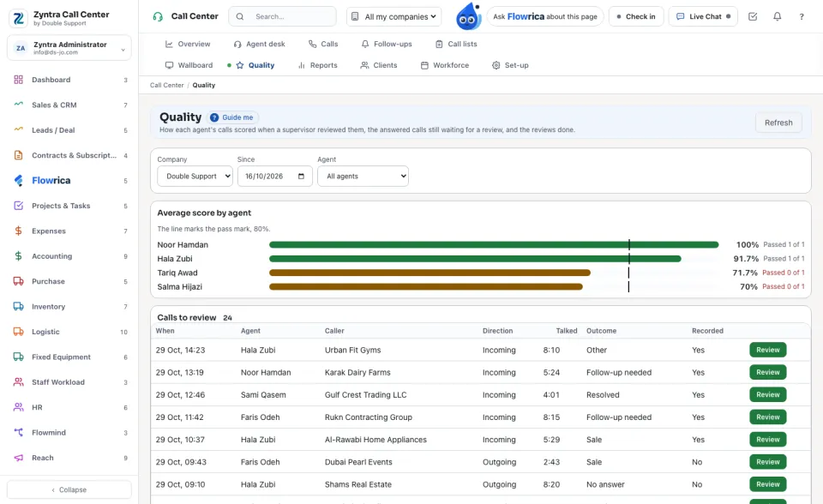Review the Karak Dairy Farms call
Screen dimensions: 823x504
[x=768, y=372]
